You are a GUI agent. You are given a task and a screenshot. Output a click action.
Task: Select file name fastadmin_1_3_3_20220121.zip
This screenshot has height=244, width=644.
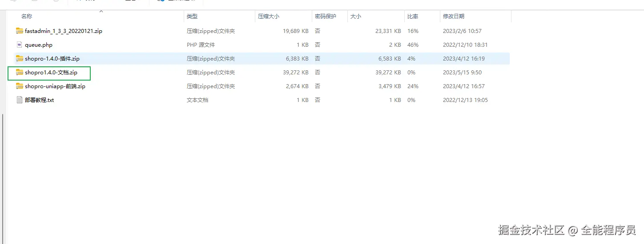(x=64, y=31)
